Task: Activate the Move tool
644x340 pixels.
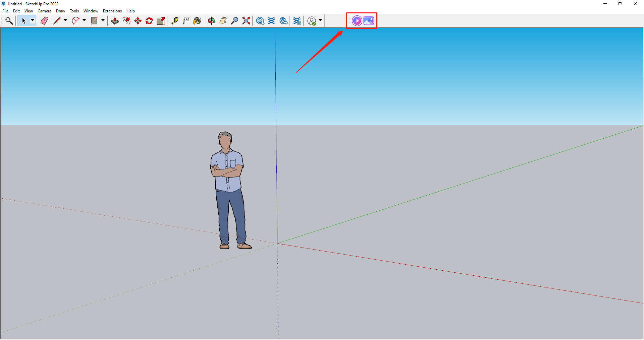Action: point(138,21)
